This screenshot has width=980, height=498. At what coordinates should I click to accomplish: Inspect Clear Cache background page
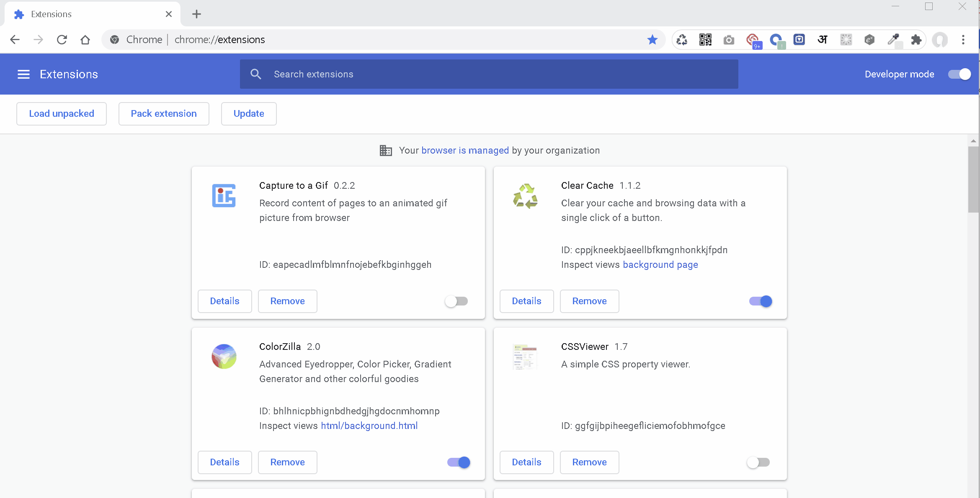click(x=660, y=264)
